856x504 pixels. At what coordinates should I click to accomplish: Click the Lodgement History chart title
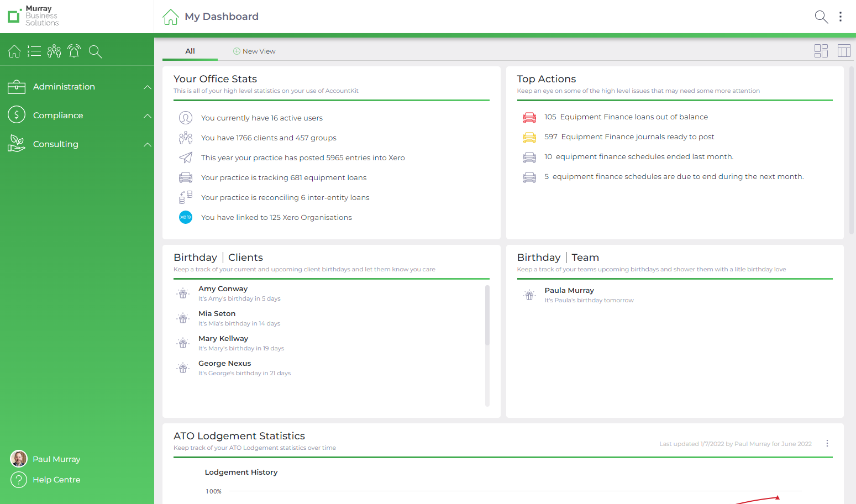241,472
